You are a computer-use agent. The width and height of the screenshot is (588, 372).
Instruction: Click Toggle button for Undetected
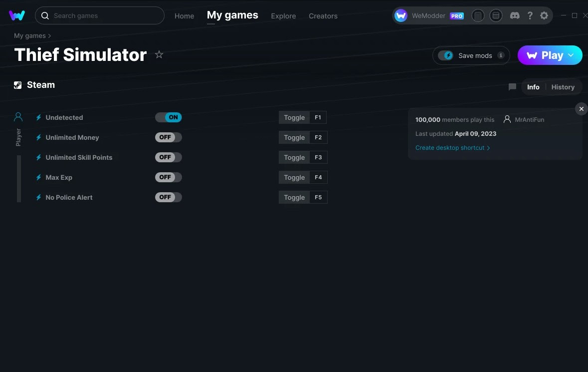[294, 117]
